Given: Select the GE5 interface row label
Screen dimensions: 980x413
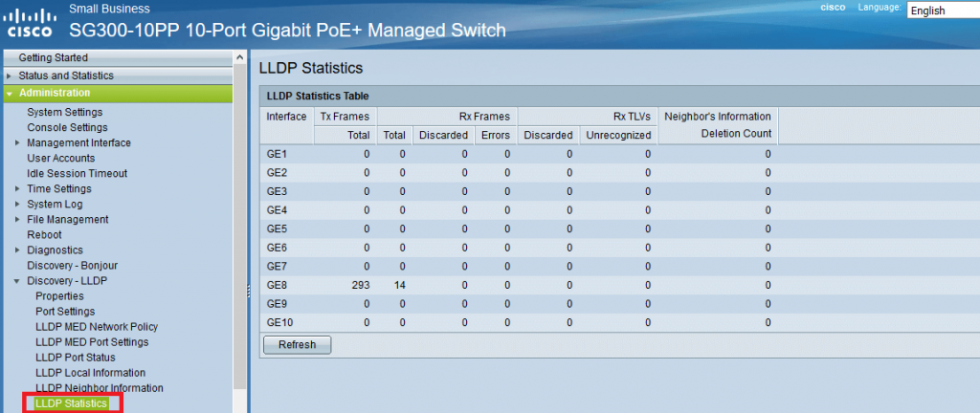Looking at the screenshot, I should [277, 228].
